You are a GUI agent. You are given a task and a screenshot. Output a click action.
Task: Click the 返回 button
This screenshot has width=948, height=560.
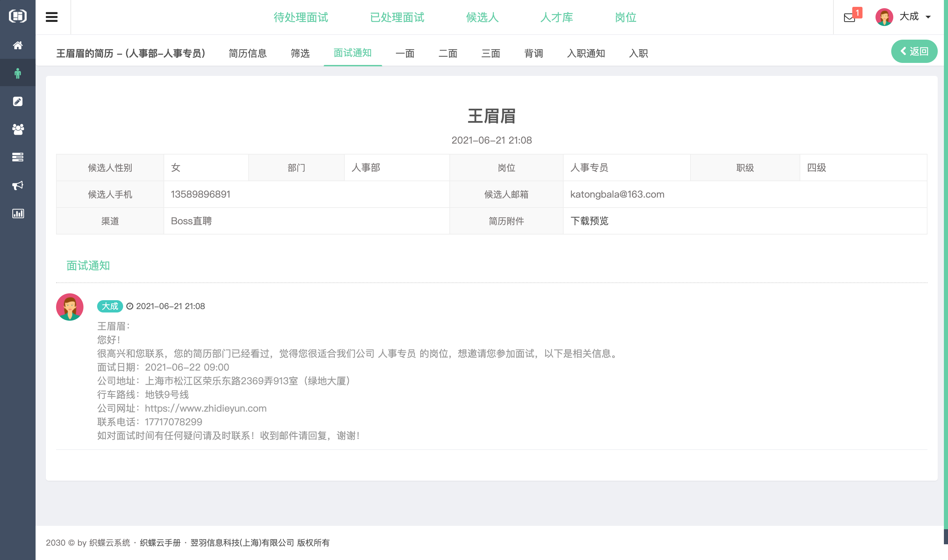pyautogui.click(x=914, y=51)
